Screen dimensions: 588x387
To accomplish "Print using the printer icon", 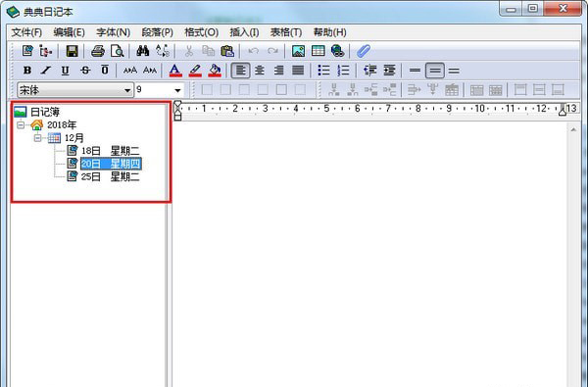I will pos(98,51).
